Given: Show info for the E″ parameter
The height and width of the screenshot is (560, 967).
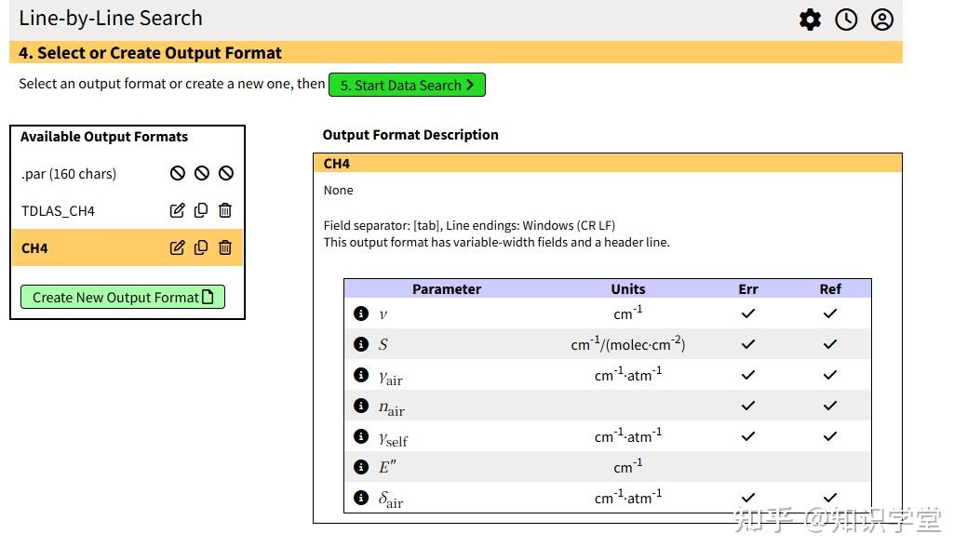Looking at the screenshot, I should (361, 467).
